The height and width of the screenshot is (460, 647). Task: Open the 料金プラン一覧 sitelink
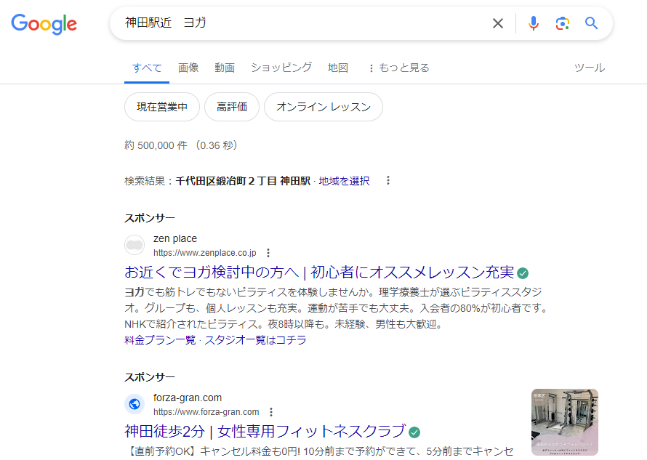click(160, 340)
